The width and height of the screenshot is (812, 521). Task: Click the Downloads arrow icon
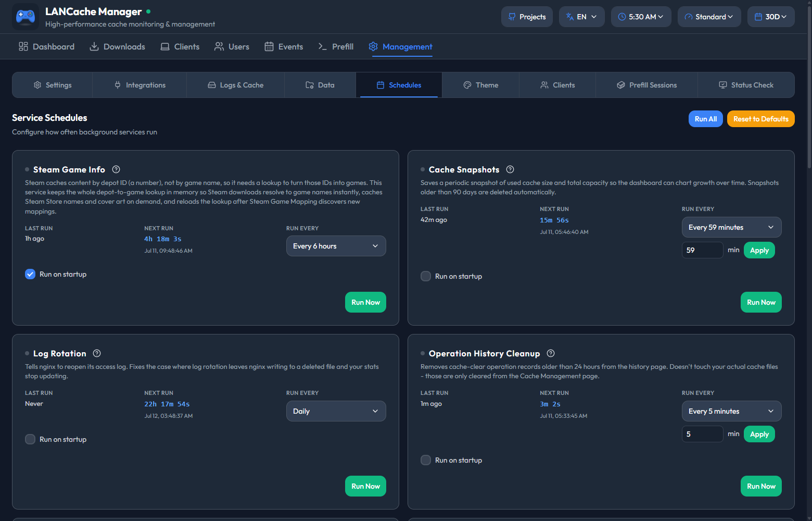coord(94,46)
